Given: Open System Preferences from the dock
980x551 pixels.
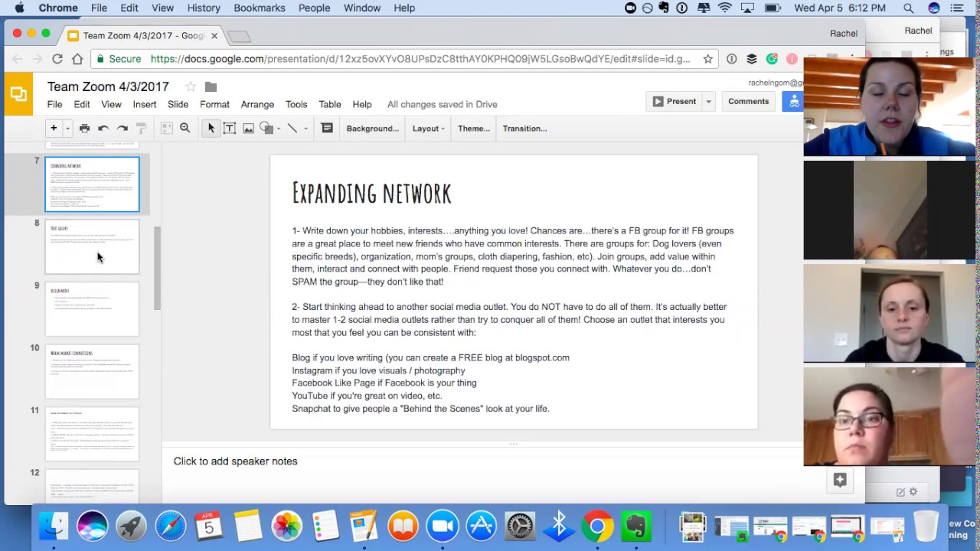Looking at the screenshot, I should [520, 526].
